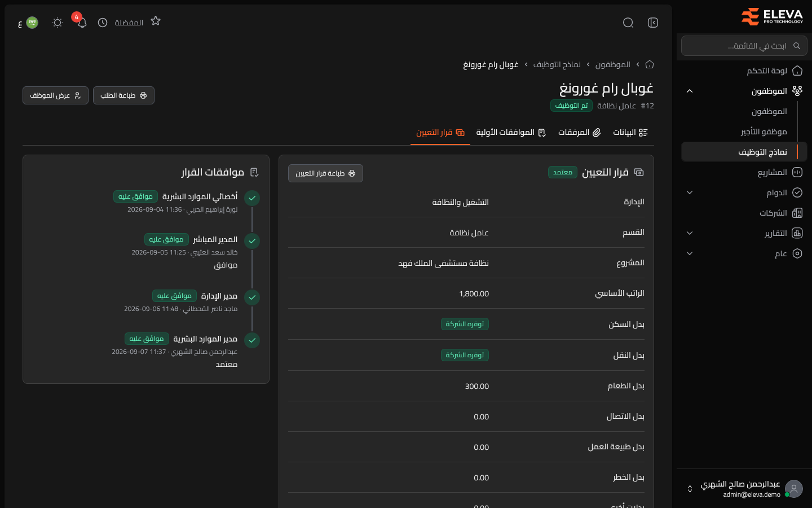Click الشركات companies sidebar icon
The image size is (812, 508).
797,213
